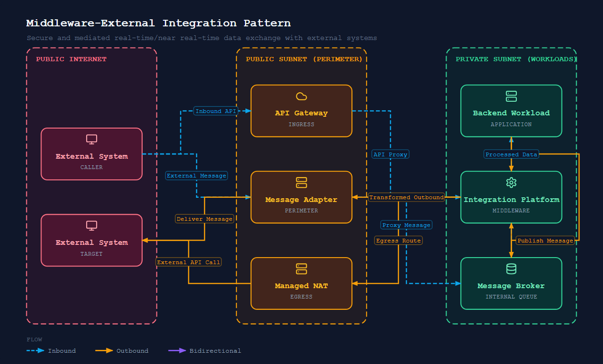The width and height of the screenshot is (603, 364).
Task: Select the Message Adapter title text
Action: coord(301,200)
